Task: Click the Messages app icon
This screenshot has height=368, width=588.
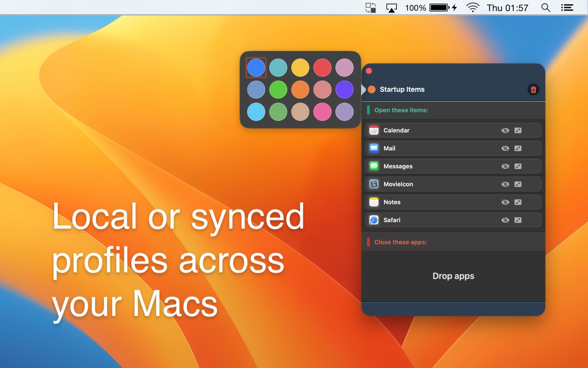Action: [373, 166]
